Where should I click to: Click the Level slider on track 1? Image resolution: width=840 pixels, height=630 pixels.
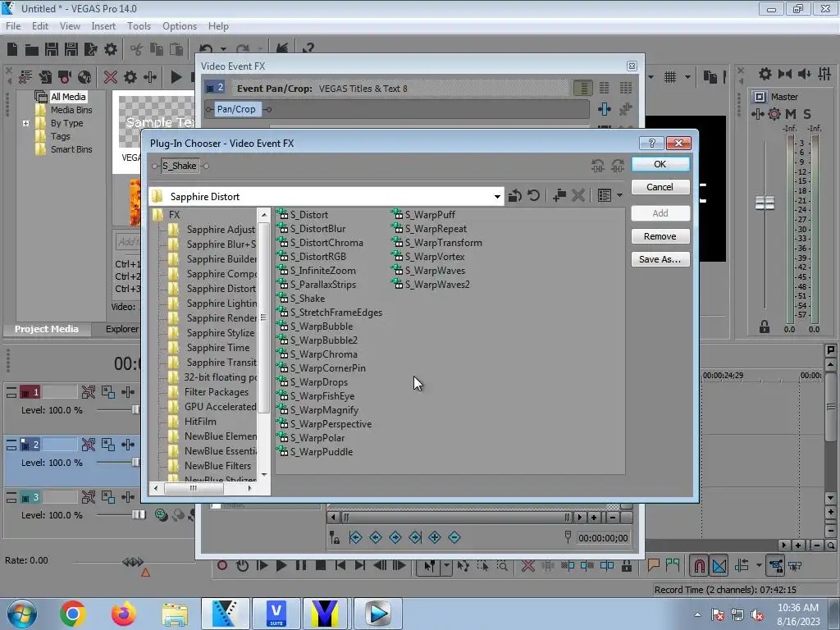[x=135, y=410]
